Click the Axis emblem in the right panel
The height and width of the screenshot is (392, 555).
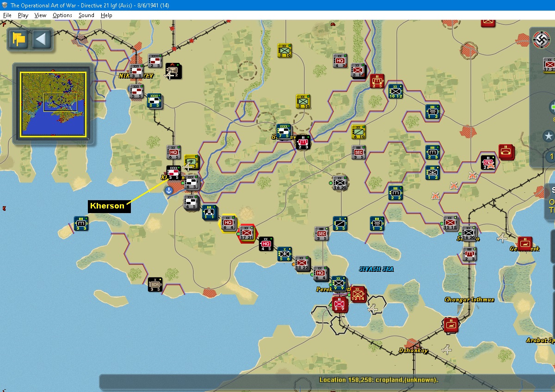click(x=541, y=40)
